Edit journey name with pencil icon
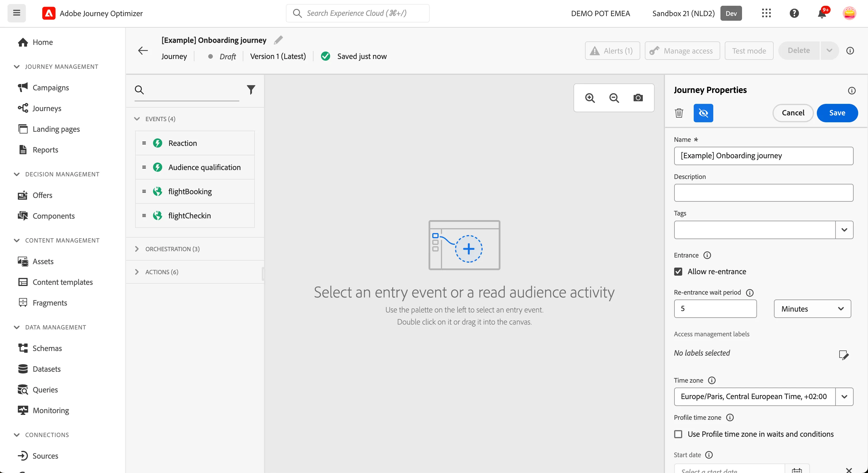 (x=278, y=40)
